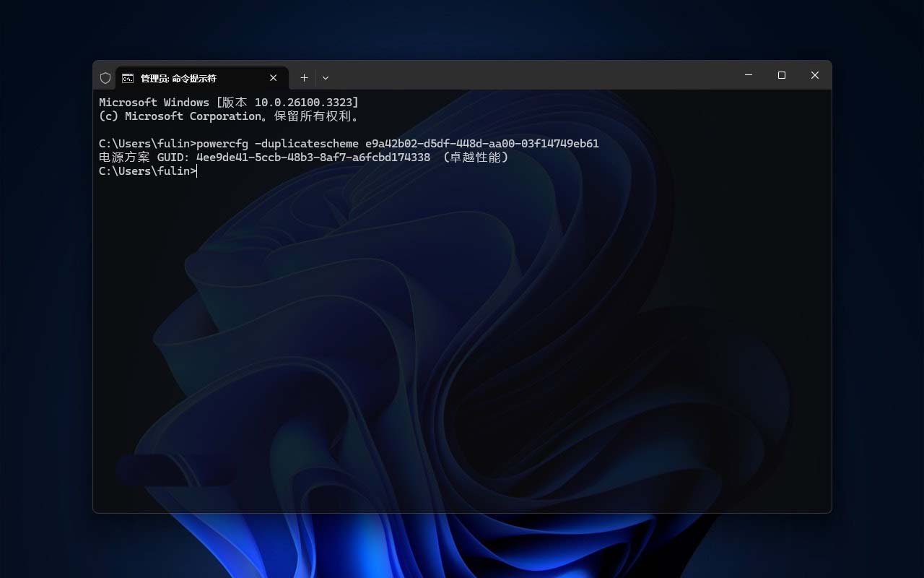Screen dimensions: 924x578
Task: Open a new tab with plus button
Action: click(x=304, y=78)
